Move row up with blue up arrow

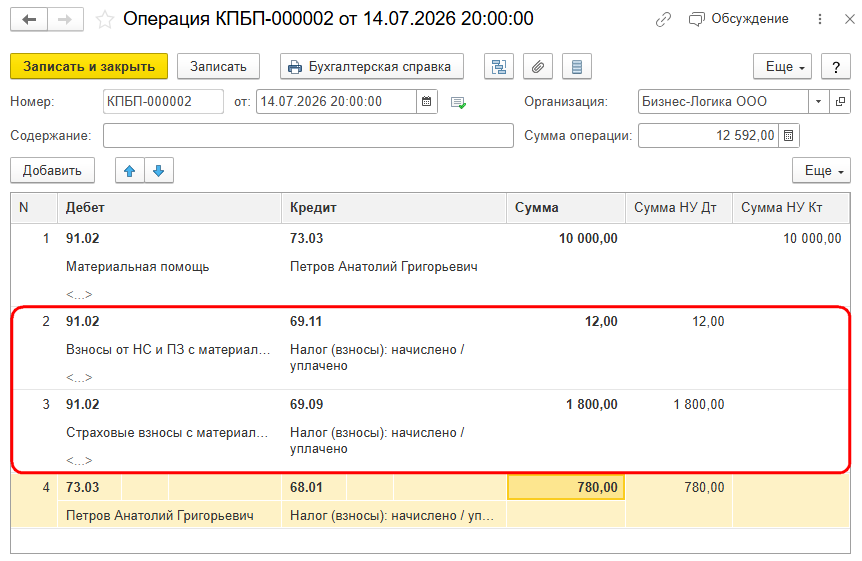point(130,170)
